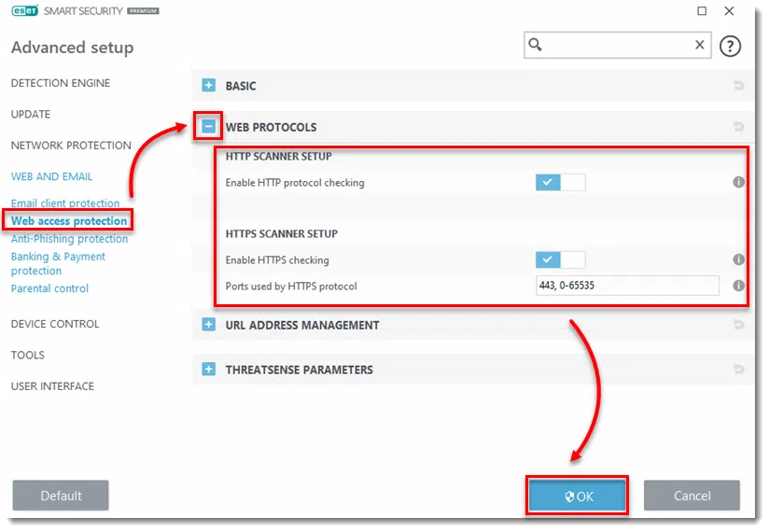Toggle Enable HTTPS checking switch
The width and height of the screenshot is (769, 532).
pyautogui.click(x=560, y=259)
